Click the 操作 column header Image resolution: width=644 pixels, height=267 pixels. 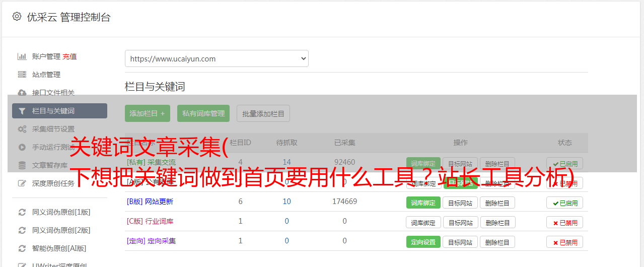(460, 143)
